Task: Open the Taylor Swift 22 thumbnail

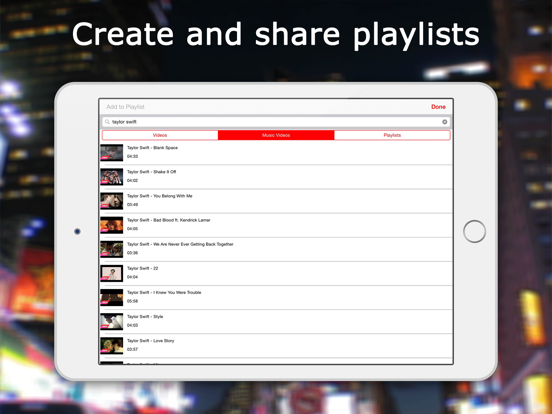Action: pos(112,273)
